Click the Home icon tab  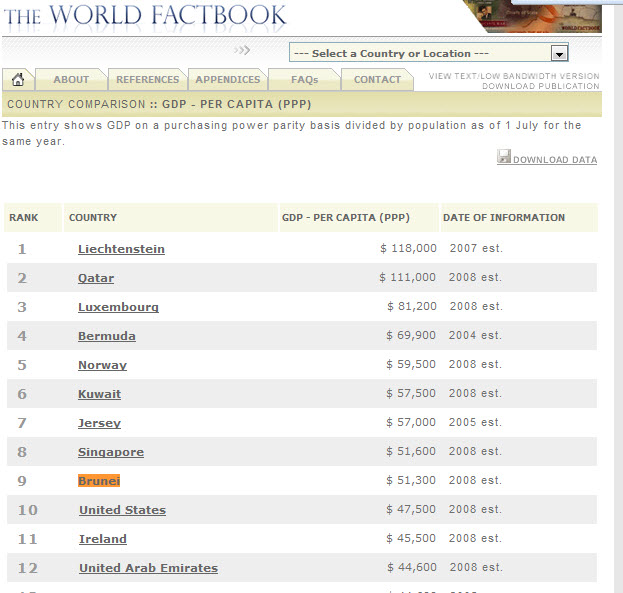click(x=18, y=80)
